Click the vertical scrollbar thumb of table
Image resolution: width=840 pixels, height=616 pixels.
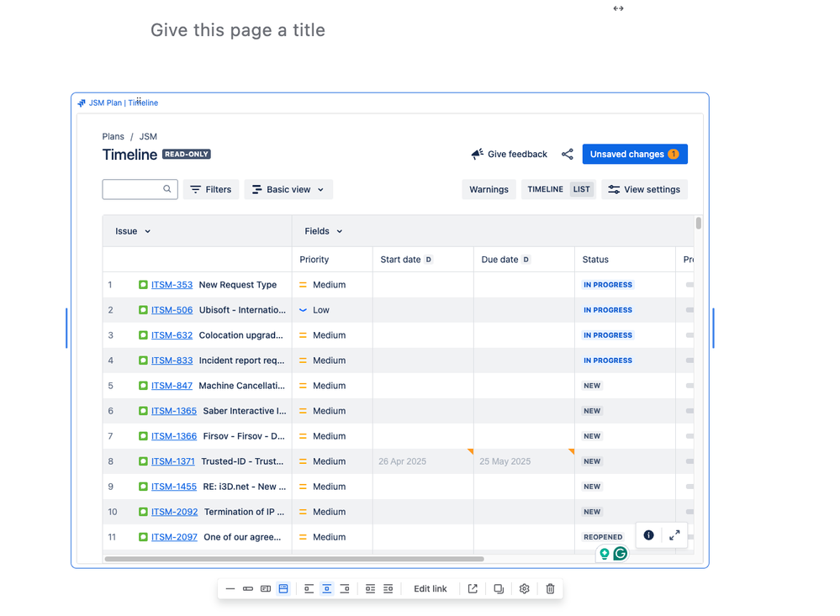tap(698, 224)
